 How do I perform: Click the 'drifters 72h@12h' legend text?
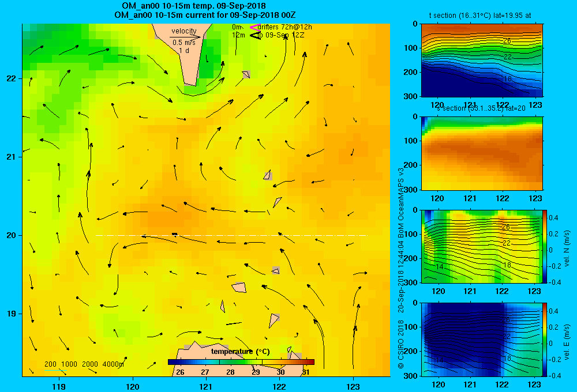(285, 27)
